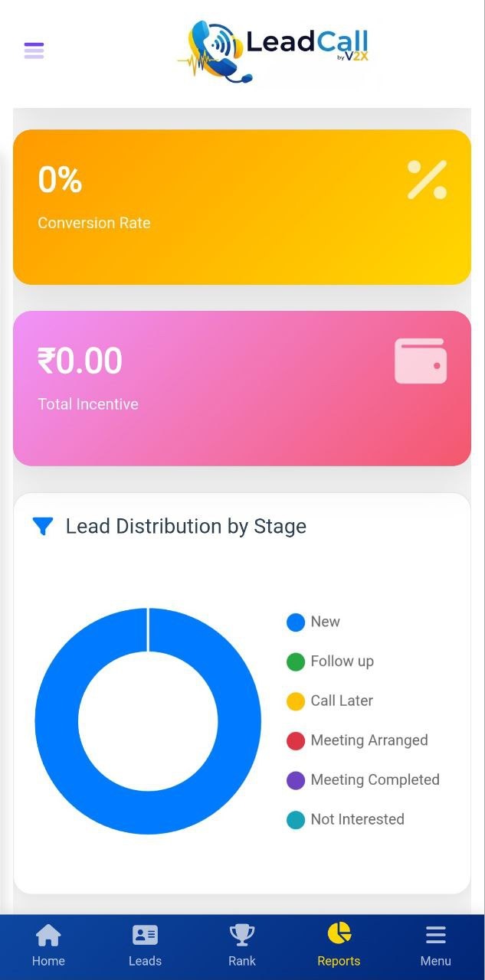Tap the wallet icon on Total Incentive card

(x=421, y=360)
